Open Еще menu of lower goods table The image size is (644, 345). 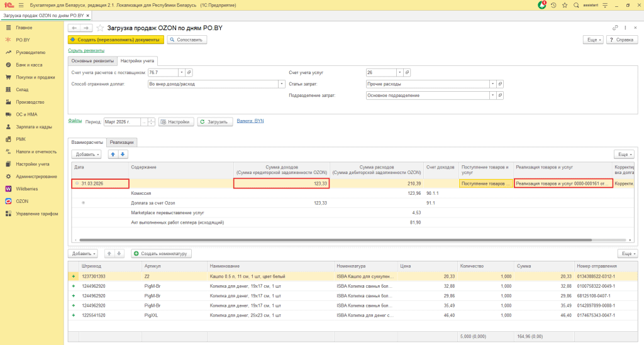[628, 253]
